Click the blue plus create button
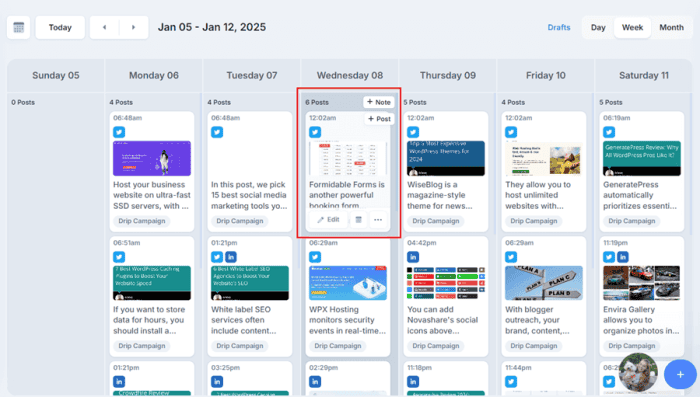The height and width of the screenshot is (397, 700). [680, 374]
